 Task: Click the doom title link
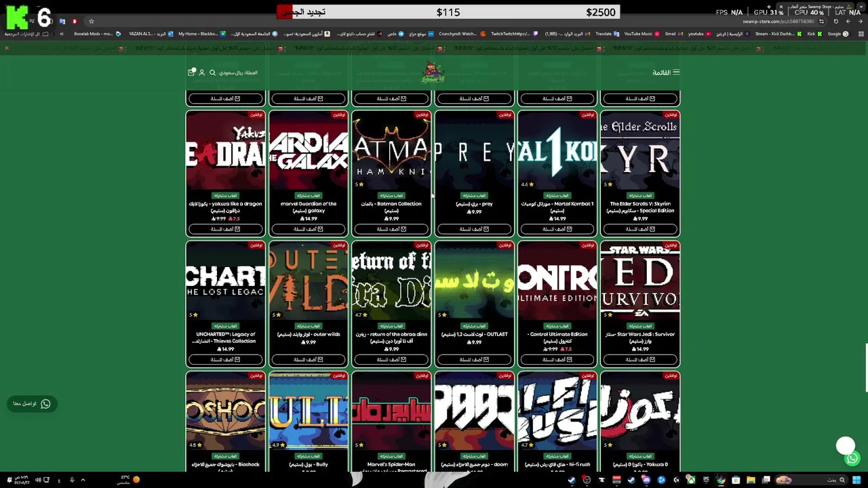point(474,465)
